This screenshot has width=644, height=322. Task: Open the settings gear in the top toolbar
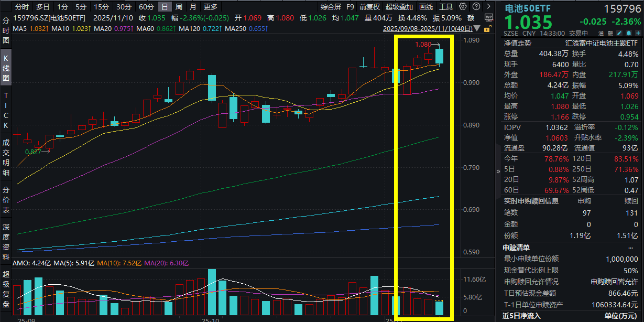tap(463, 6)
